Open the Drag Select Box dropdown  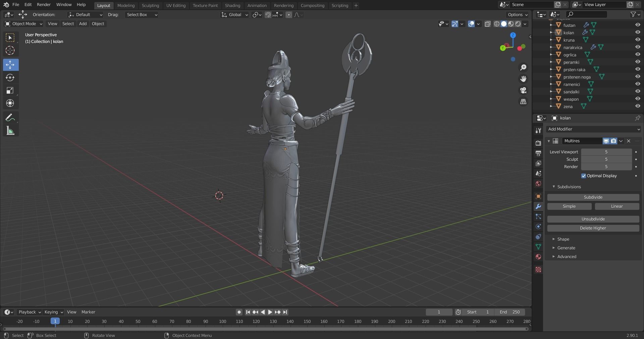pos(142,15)
